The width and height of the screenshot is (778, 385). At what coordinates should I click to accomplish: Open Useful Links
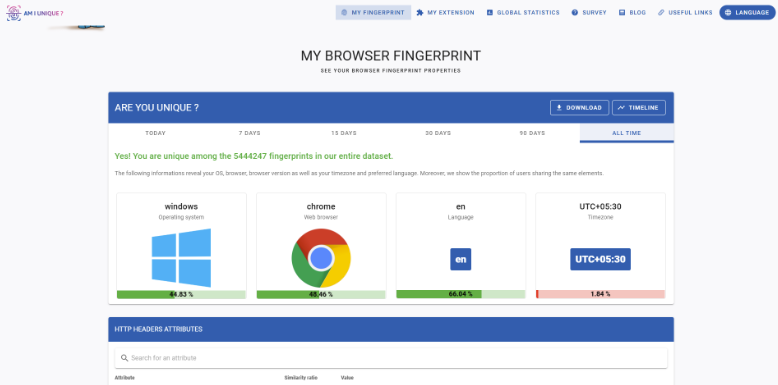pos(685,12)
